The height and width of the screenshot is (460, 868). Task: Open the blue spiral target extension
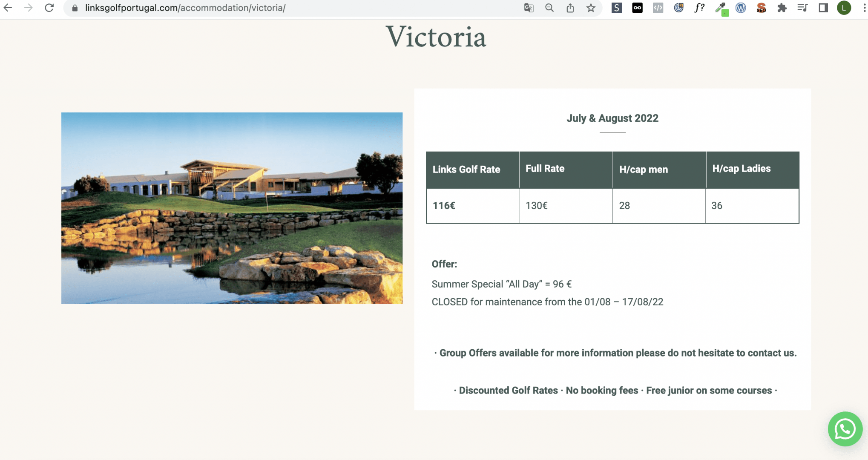[x=678, y=8]
